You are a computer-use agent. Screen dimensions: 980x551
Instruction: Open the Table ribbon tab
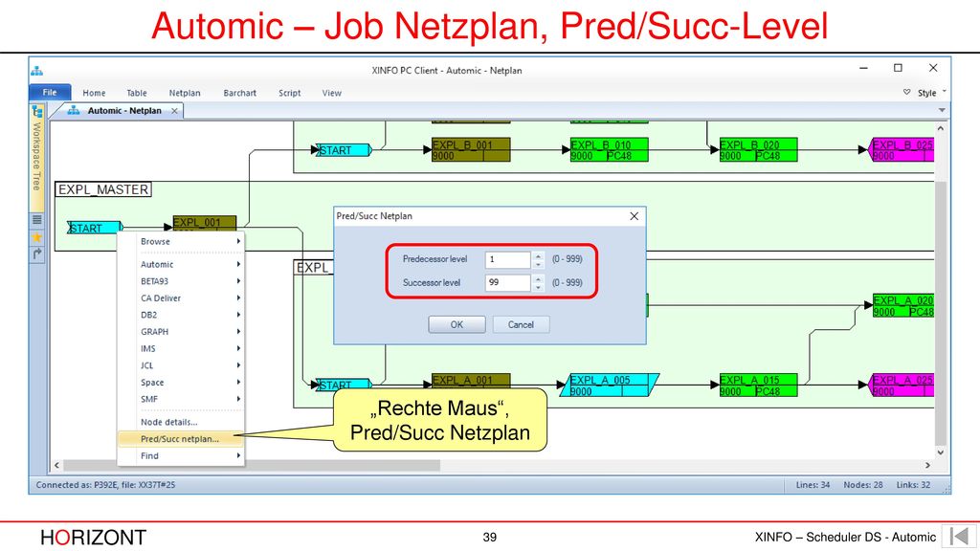click(136, 93)
